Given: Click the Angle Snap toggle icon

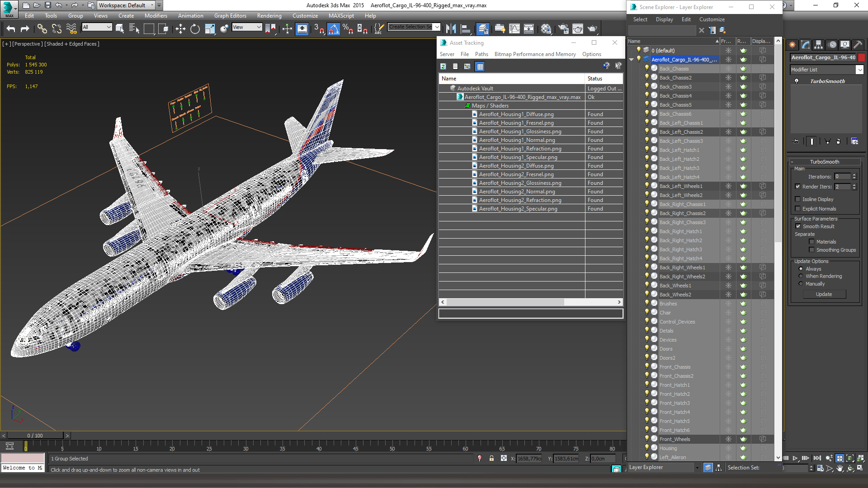Looking at the screenshot, I should (x=333, y=29).
